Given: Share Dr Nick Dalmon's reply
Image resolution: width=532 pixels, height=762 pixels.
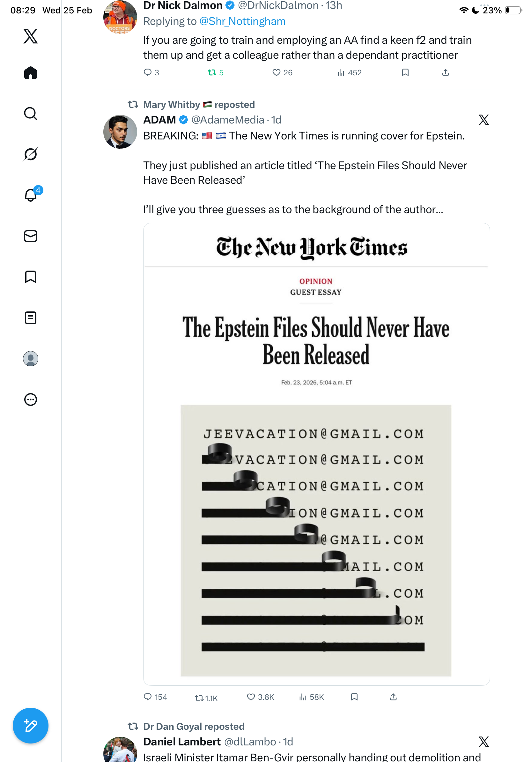Looking at the screenshot, I should point(446,72).
